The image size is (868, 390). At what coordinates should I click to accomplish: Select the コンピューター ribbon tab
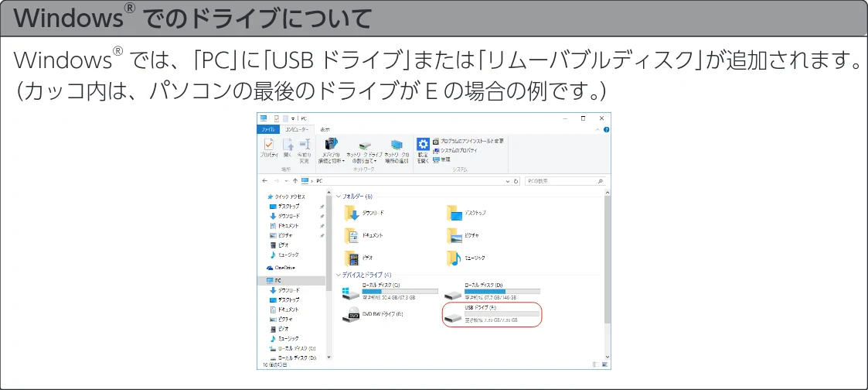[297, 128]
